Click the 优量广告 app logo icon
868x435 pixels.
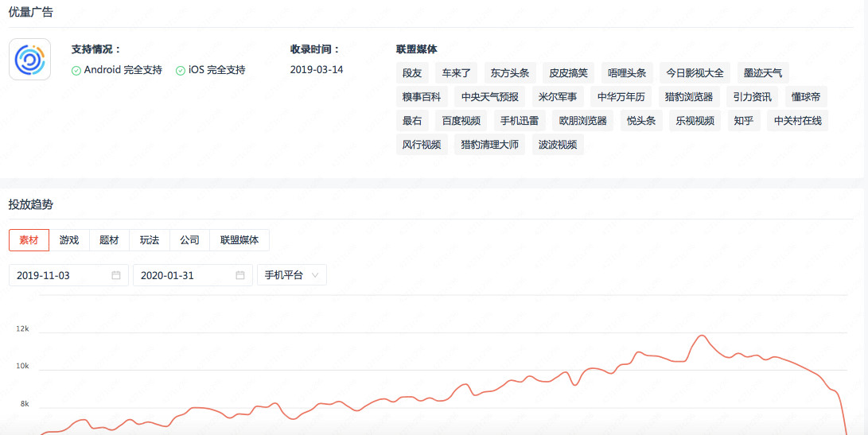[30, 59]
